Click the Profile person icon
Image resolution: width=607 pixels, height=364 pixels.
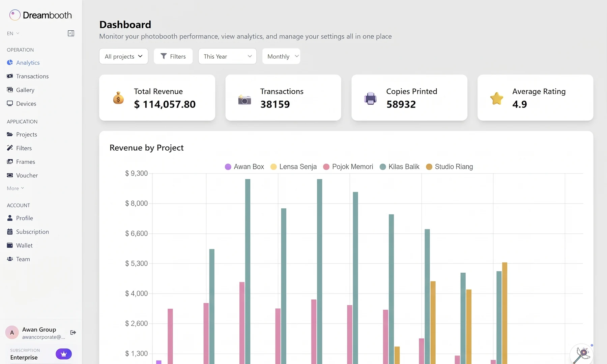point(10,218)
